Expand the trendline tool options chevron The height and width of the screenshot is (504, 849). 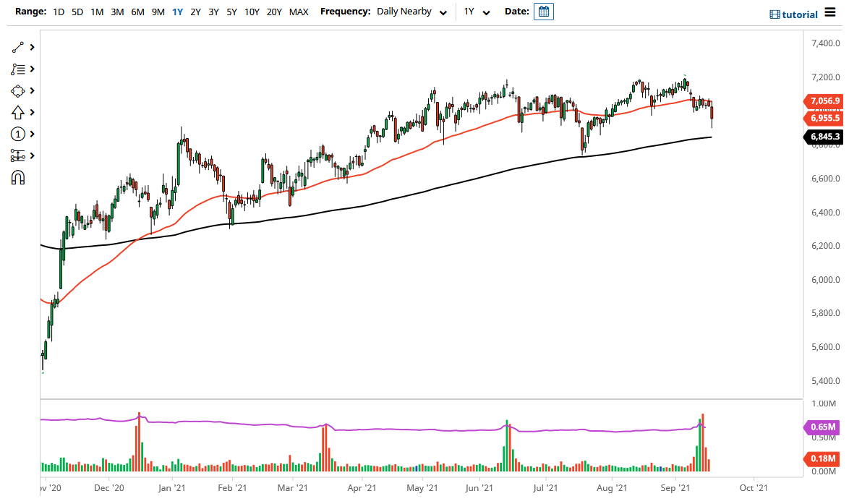(x=31, y=47)
